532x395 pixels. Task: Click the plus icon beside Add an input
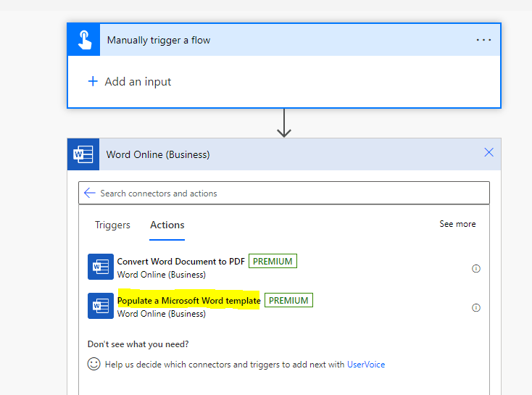pos(92,81)
